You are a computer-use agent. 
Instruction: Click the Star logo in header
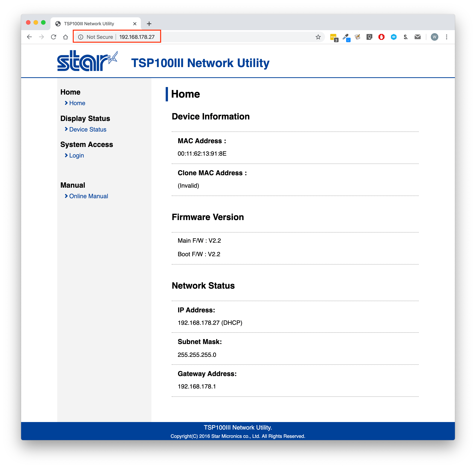pyautogui.click(x=87, y=61)
